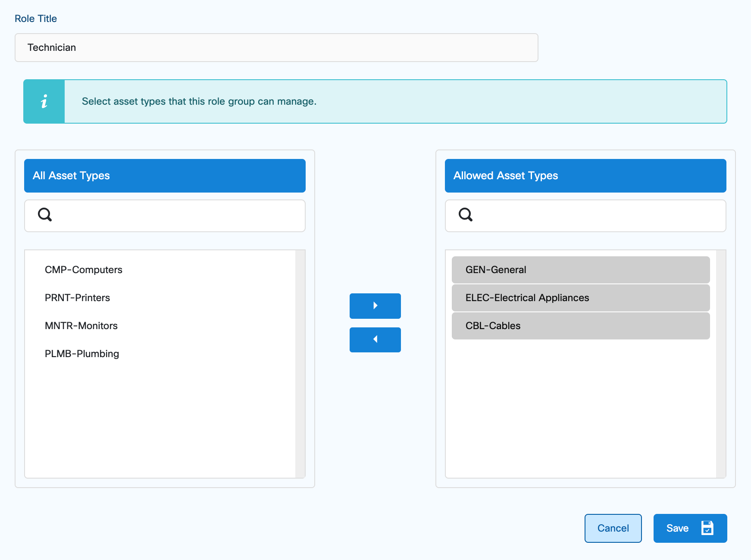Image resolution: width=751 pixels, height=560 pixels.
Task: Select MNTR-Monitors asset type
Action: 81,326
